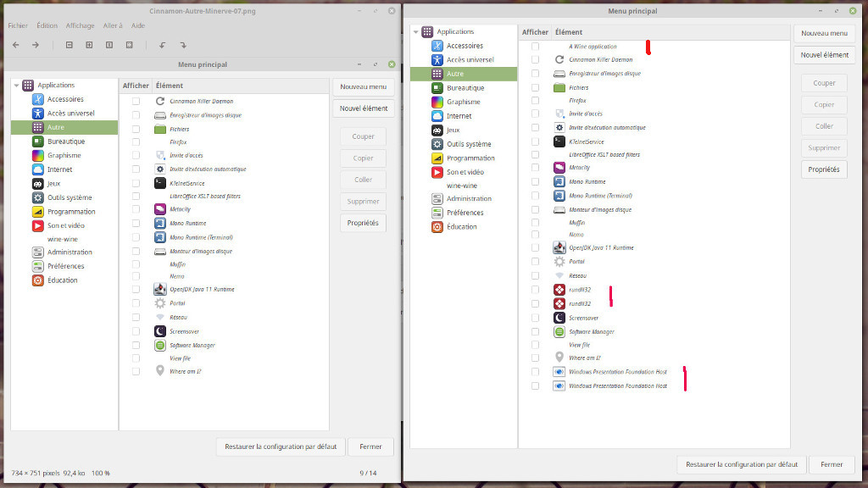Screen dimensions: 868x488
Task: Zoom in using the plus toolbar icon
Action: [x=89, y=45]
